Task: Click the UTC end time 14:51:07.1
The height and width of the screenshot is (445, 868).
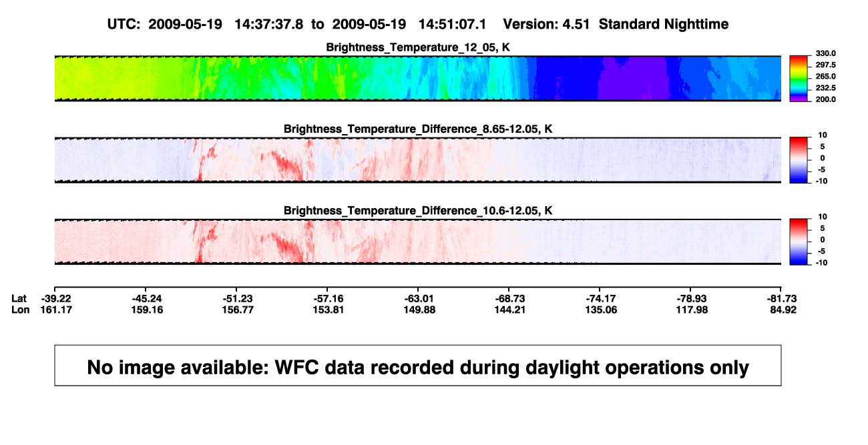Action: click(x=452, y=24)
